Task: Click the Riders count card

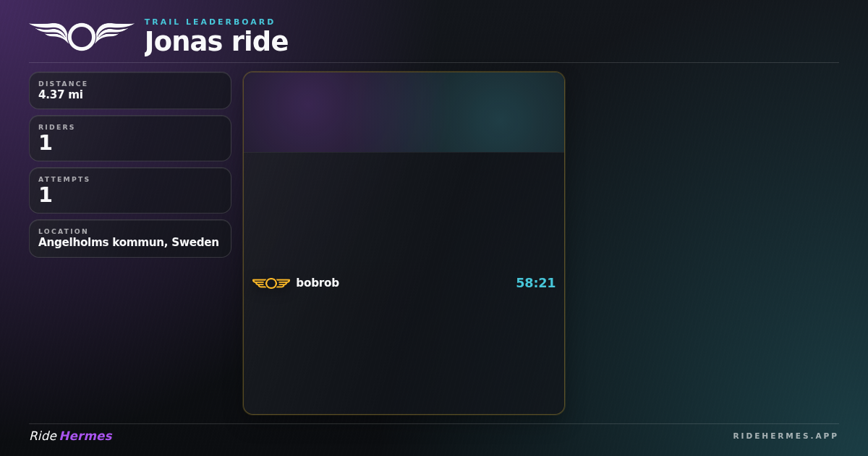Action: [x=130, y=138]
